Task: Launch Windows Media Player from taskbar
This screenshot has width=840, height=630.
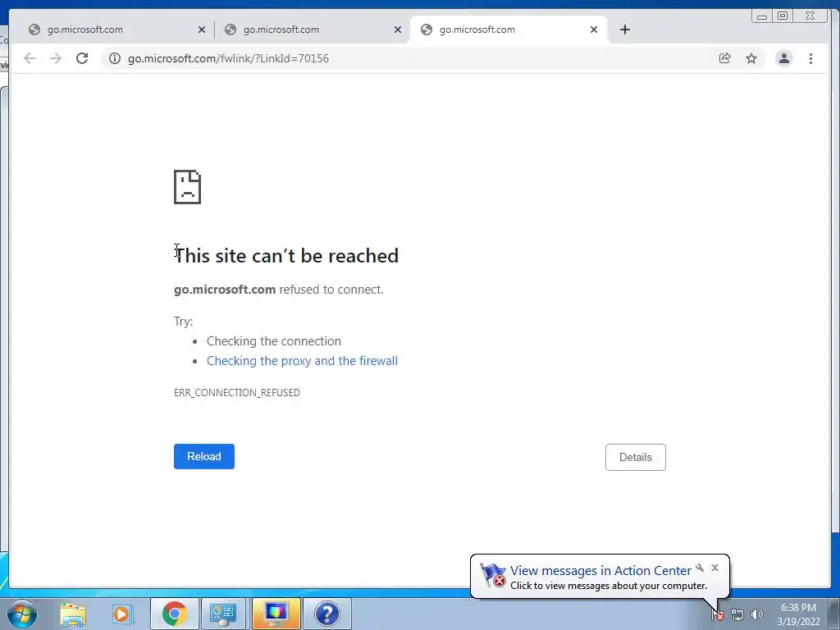Action: [121, 614]
